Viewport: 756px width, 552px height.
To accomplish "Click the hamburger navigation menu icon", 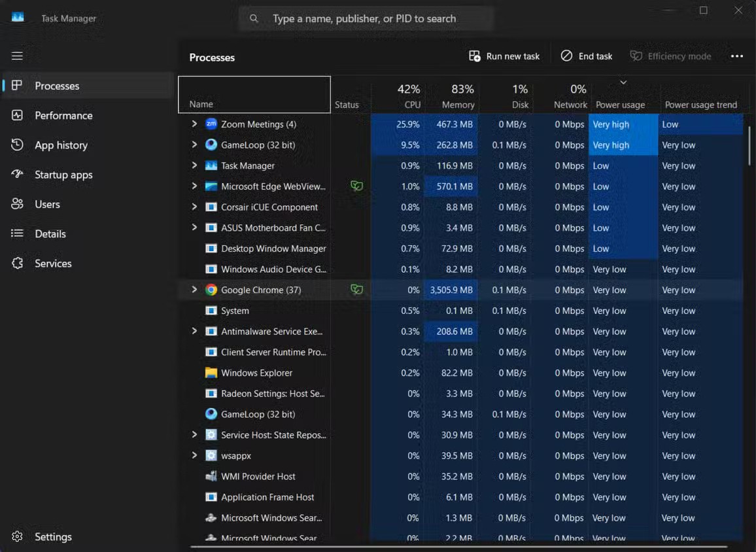I will click(x=17, y=56).
